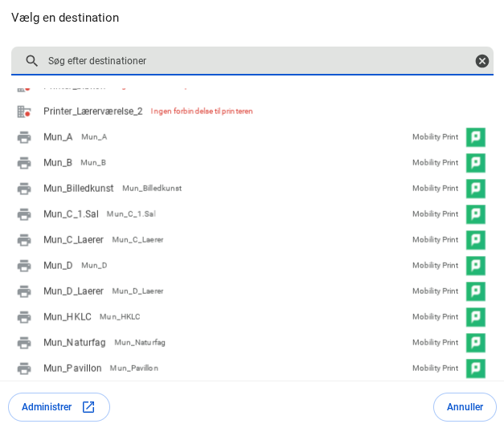
Task: Clear the destination search field
Action: tap(481, 61)
